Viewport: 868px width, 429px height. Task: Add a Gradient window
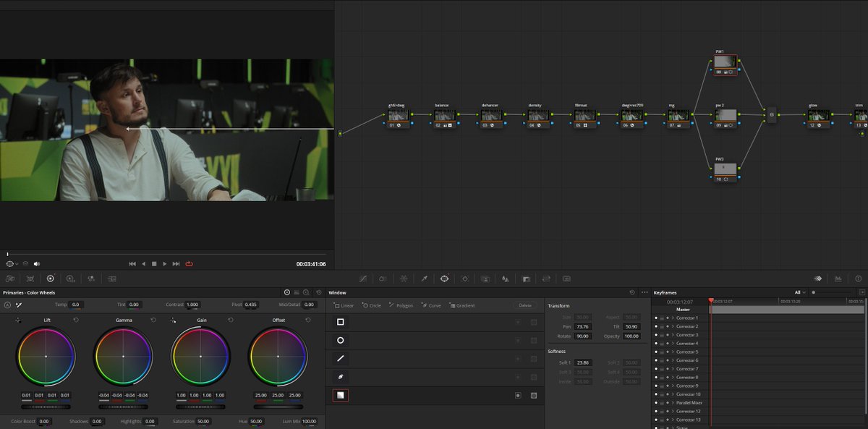pyautogui.click(x=461, y=305)
